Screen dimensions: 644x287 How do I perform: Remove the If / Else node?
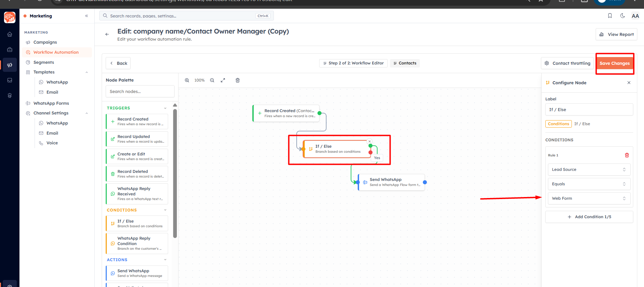point(369,141)
